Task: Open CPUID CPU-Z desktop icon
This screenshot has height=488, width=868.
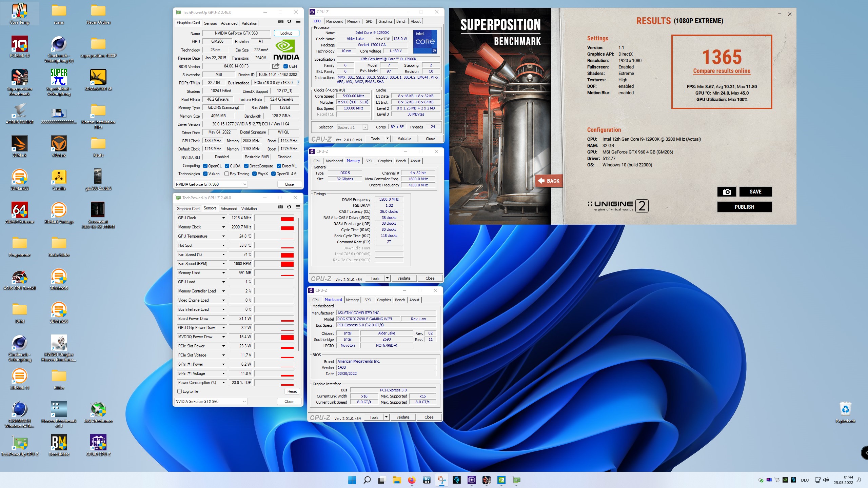Action: [98, 446]
